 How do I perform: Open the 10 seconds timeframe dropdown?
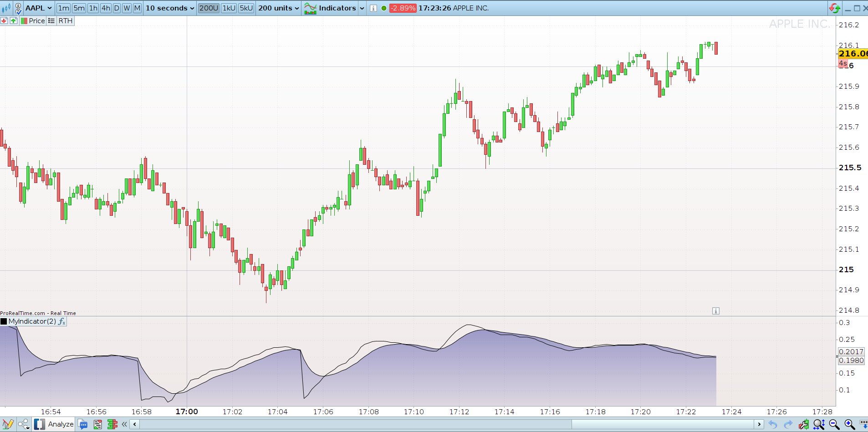tap(170, 8)
